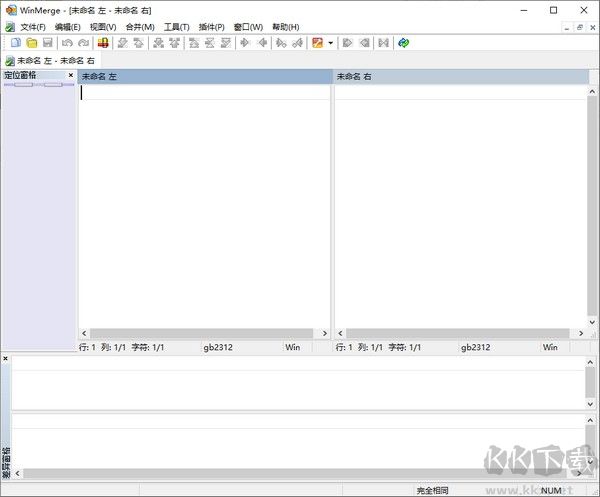This screenshot has width=600, height=497.
Task: Click the right pane horizontal scrollbar track
Action: click(x=458, y=333)
